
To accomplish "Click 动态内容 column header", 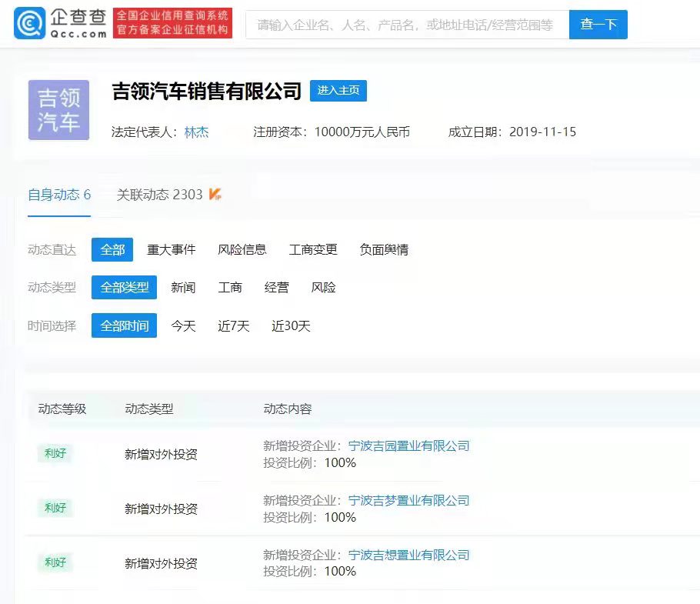I will click(x=288, y=409).
